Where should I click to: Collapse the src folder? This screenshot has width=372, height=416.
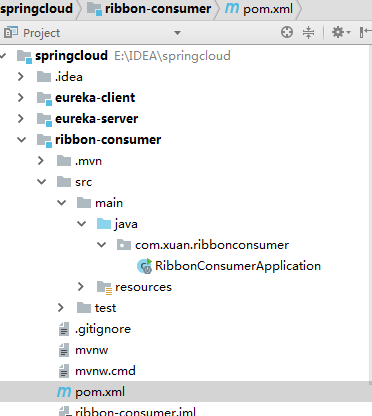point(41,182)
